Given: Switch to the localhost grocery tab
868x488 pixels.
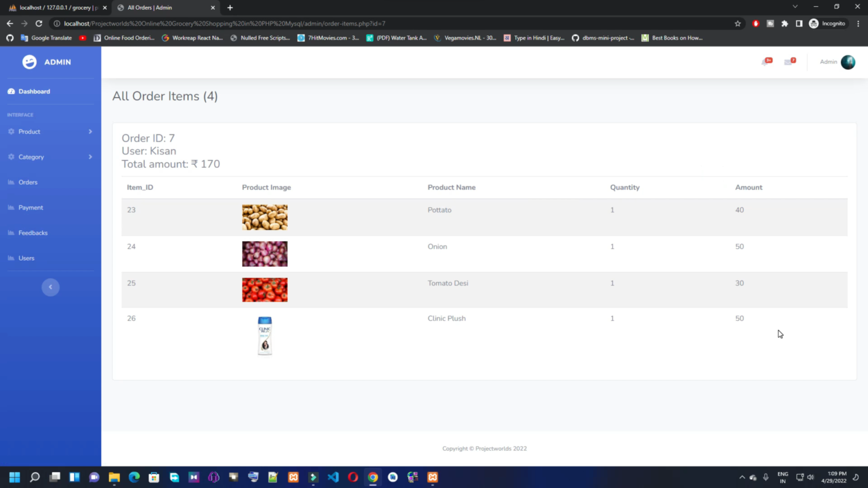Looking at the screenshot, I should [54, 7].
